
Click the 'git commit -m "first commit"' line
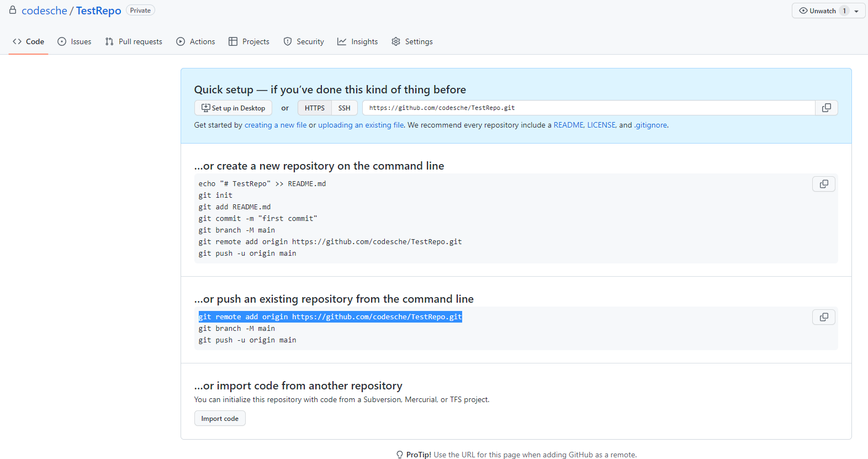[x=258, y=218]
